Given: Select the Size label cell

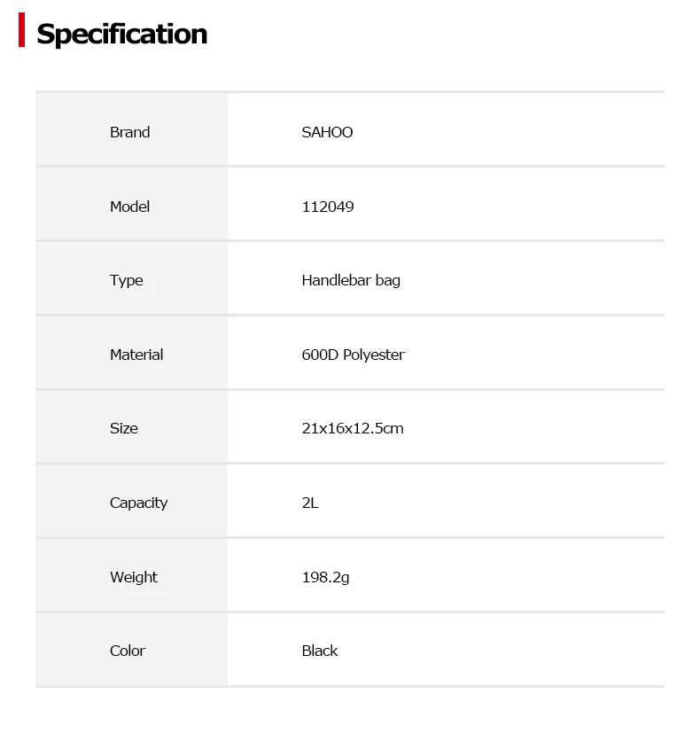Looking at the screenshot, I should click(x=131, y=426).
